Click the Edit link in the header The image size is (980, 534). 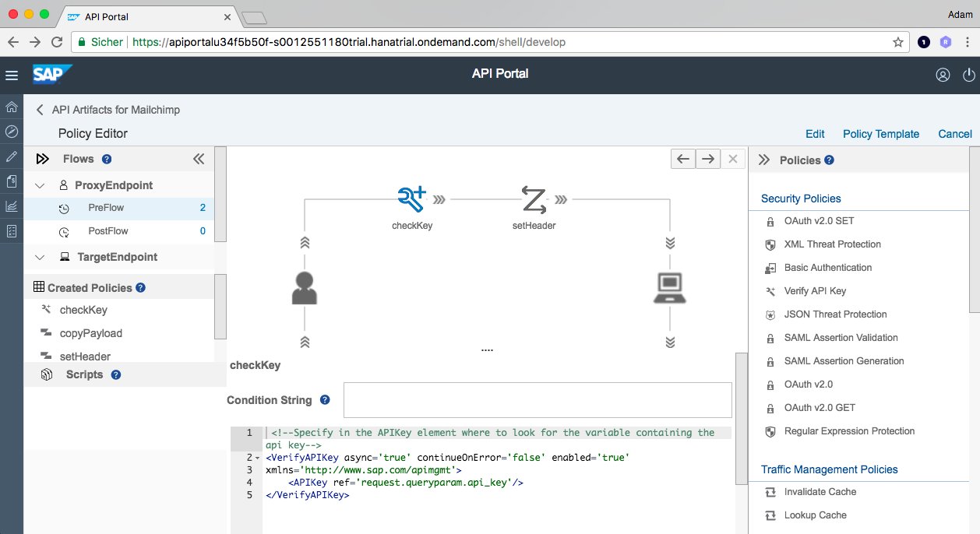click(815, 134)
